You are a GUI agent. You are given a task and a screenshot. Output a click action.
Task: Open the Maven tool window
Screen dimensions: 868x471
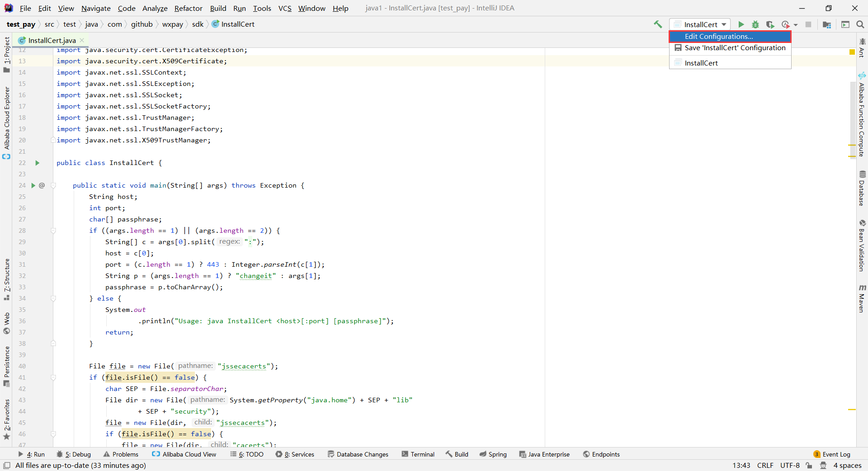[862, 298]
